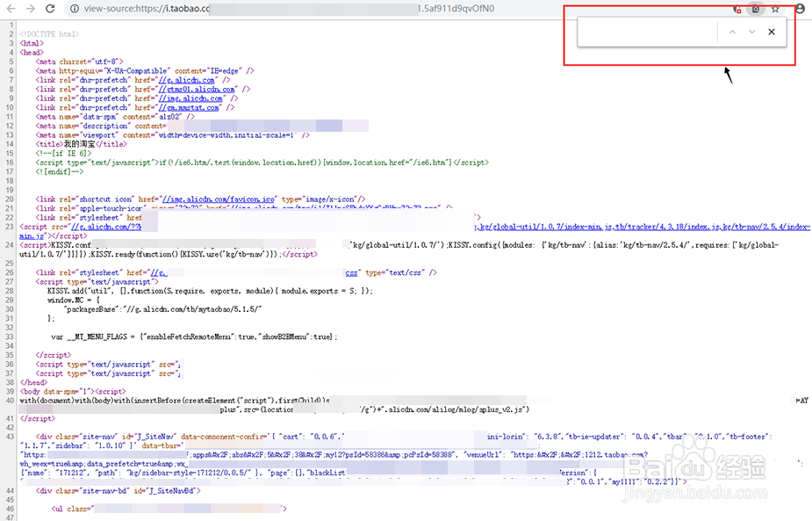Click the __MT_MENU_FLAGS variable line
The width and height of the screenshot is (812, 521).
click(x=194, y=337)
